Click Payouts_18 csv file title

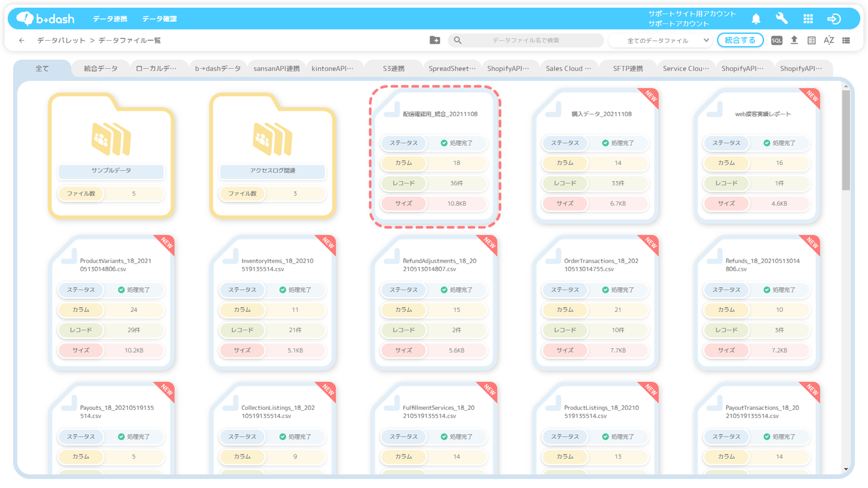point(117,412)
